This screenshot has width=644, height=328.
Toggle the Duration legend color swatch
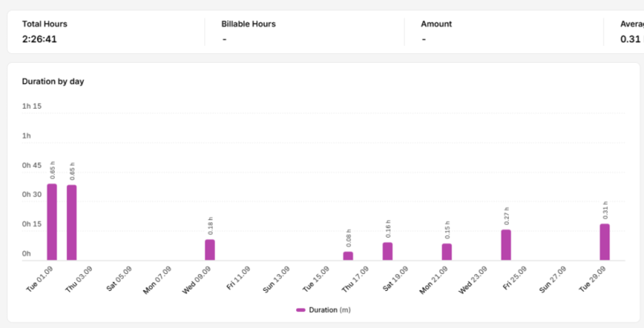tap(300, 310)
